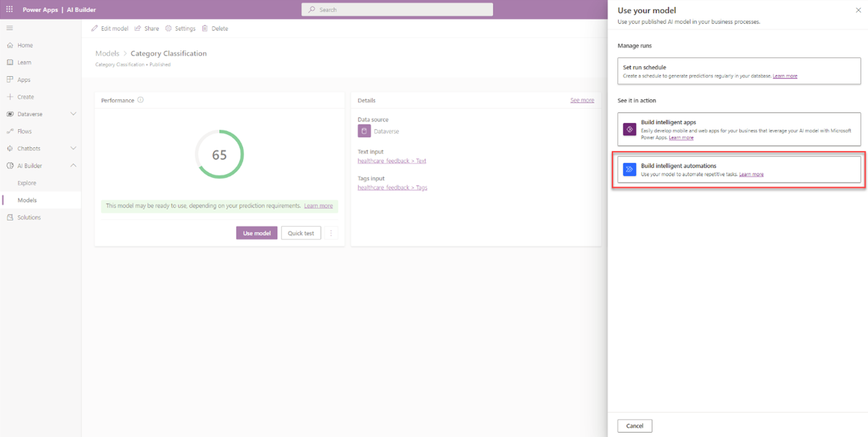Click the Edit model label

(x=115, y=29)
